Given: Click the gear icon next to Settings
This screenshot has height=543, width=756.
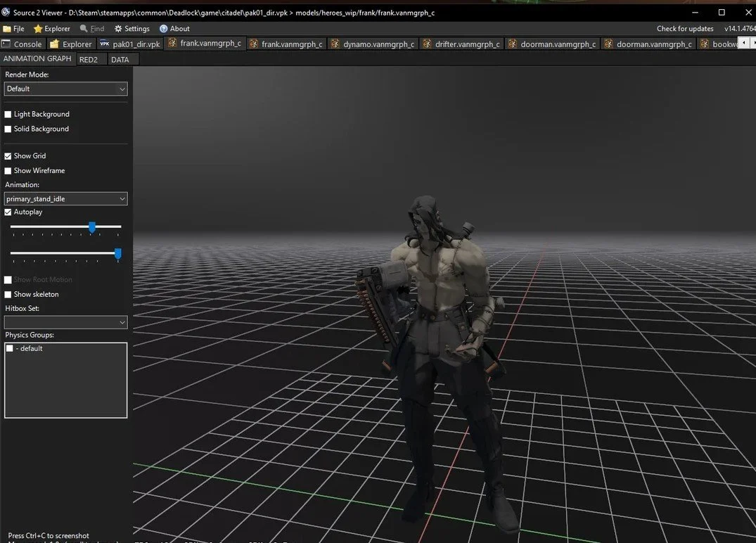Looking at the screenshot, I should (118, 28).
